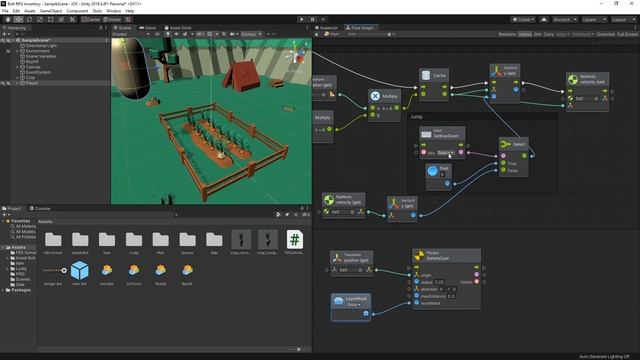
Task: Click the Vector3 y get node icon
Action: (x=394, y=203)
